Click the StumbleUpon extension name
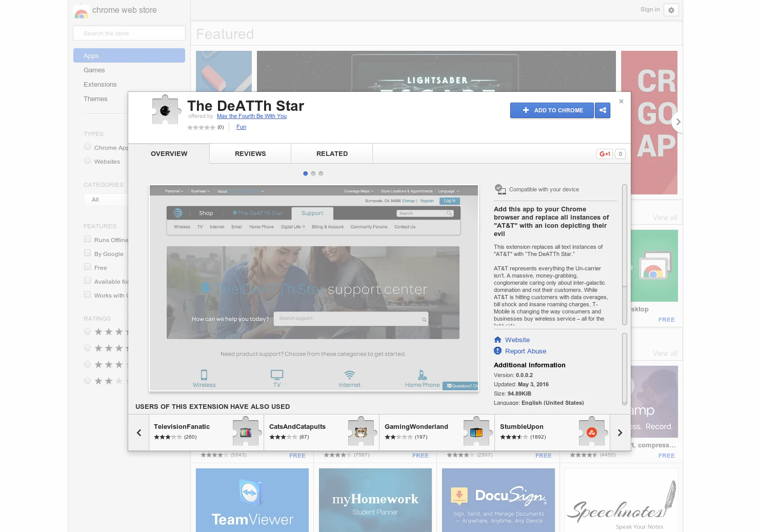 [x=522, y=427]
